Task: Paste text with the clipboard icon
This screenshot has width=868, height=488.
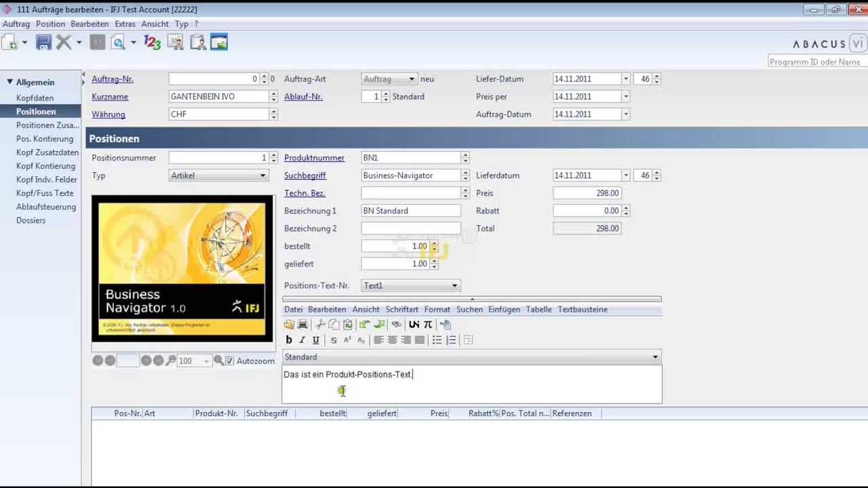Action: 348,325
